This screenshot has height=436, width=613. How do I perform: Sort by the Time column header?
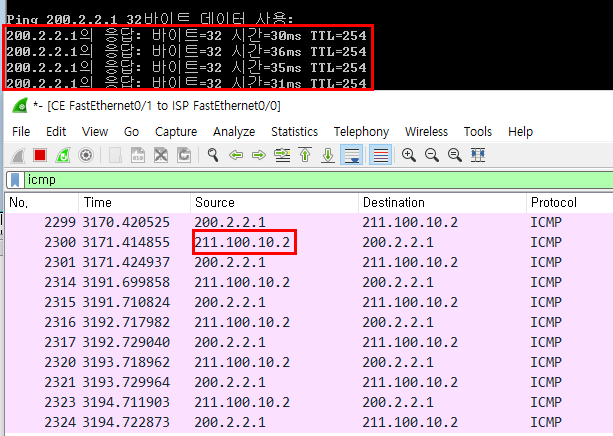pyautogui.click(x=134, y=203)
